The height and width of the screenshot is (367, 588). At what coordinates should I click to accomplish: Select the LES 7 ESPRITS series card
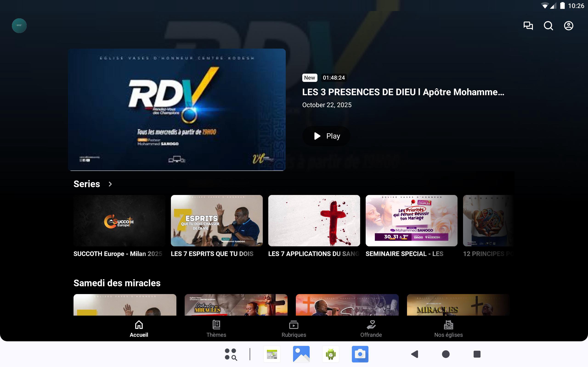pyautogui.click(x=217, y=220)
